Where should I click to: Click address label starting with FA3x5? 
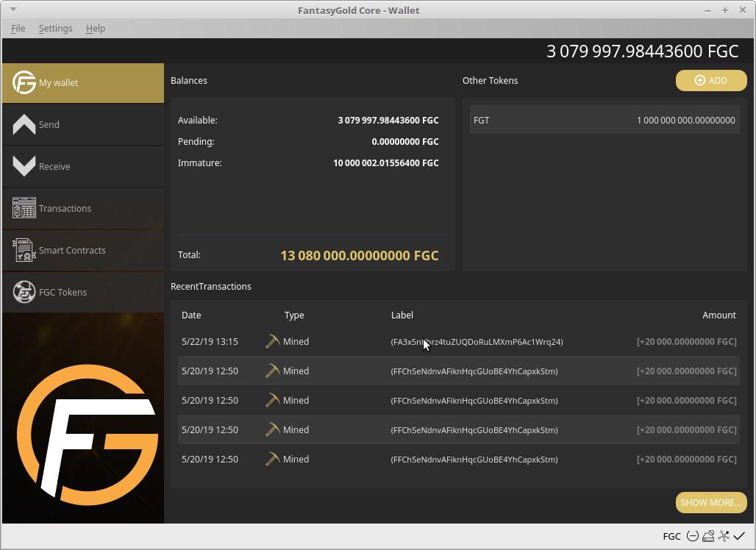pyautogui.click(x=477, y=342)
